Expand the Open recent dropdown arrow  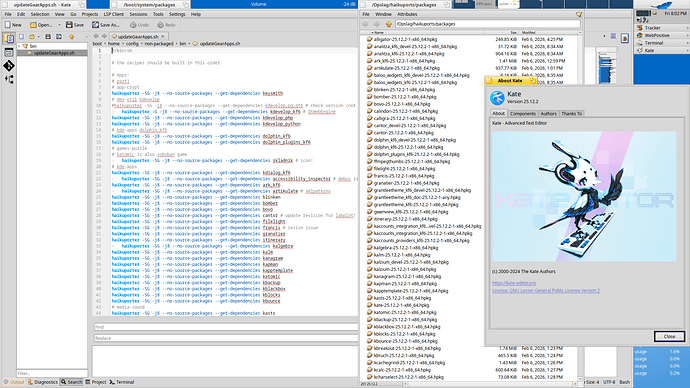point(59,25)
